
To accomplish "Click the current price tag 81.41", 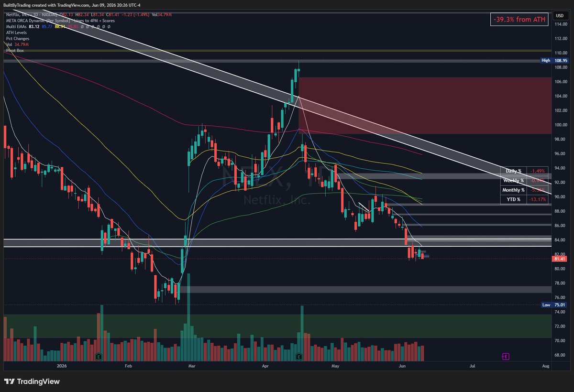I will click(x=559, y=259).
